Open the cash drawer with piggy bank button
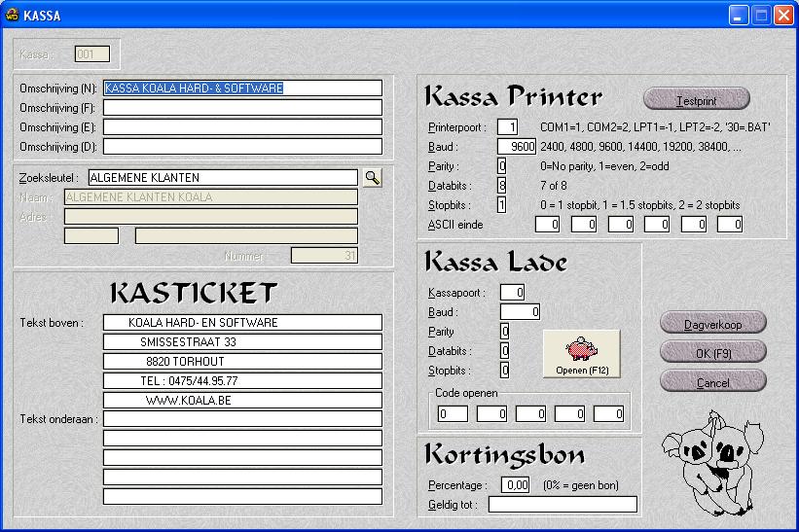Image resolution: width=799 pixels, height=532 pixels. 582,354
